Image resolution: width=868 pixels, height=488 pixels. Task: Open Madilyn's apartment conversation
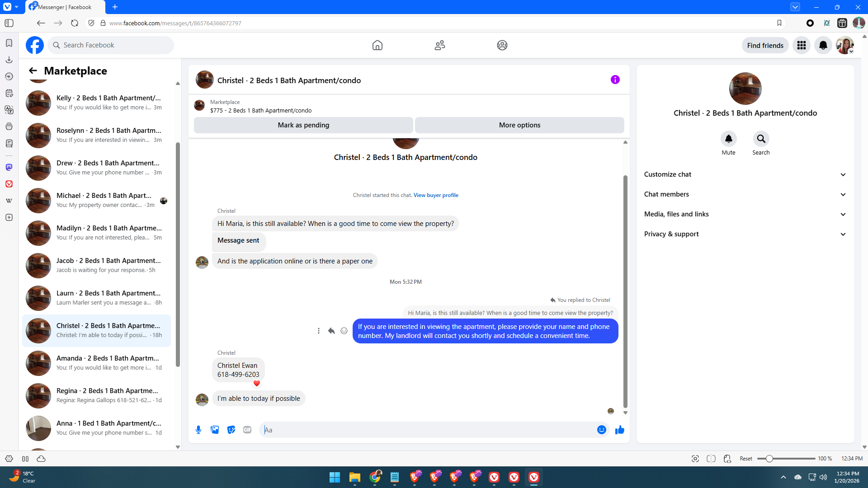point(96,233)
